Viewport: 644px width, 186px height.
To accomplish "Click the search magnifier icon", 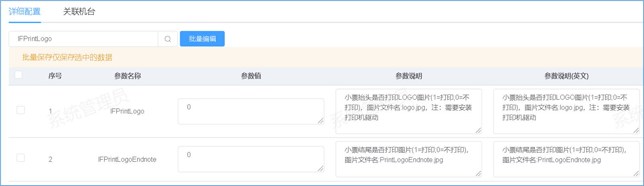I will click(x=168, y=39).
